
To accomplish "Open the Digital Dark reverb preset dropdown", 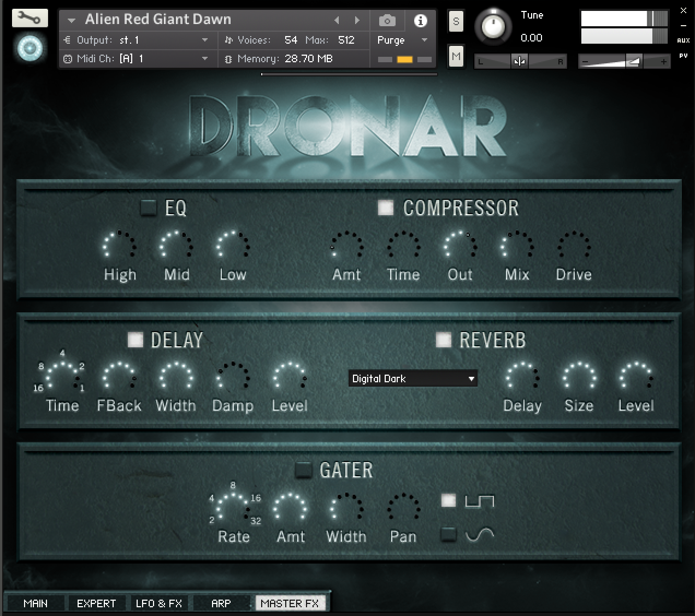I will (413, 378).
